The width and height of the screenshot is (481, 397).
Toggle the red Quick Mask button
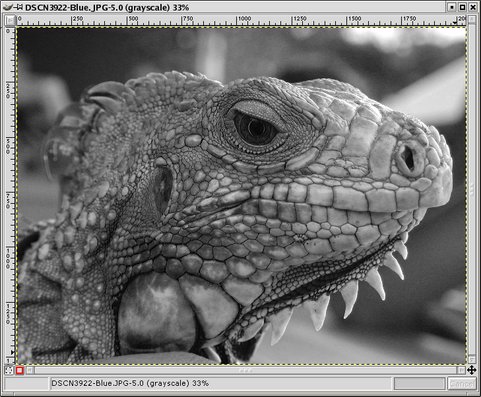tap(20, 370)
